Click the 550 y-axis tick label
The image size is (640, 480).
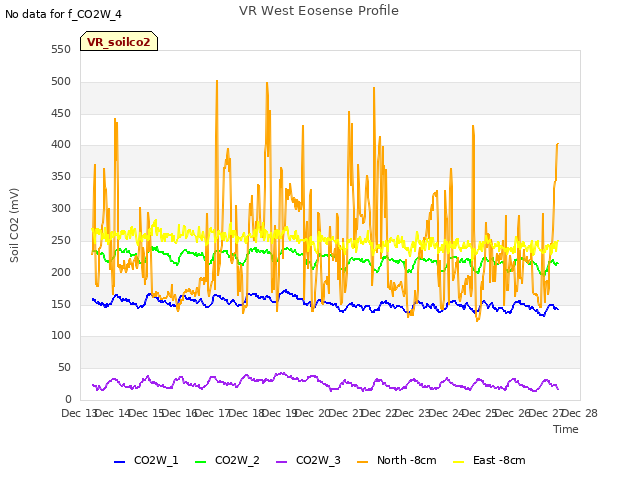61,50
